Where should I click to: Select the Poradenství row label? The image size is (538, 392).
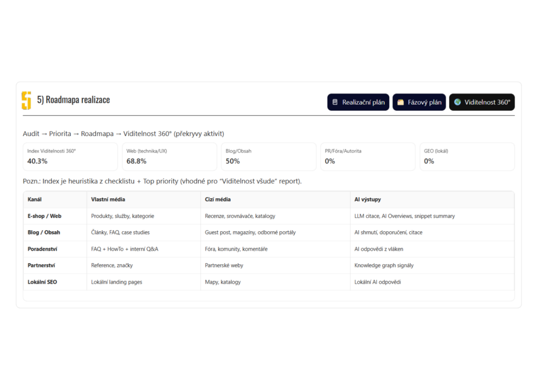(43, 249)
